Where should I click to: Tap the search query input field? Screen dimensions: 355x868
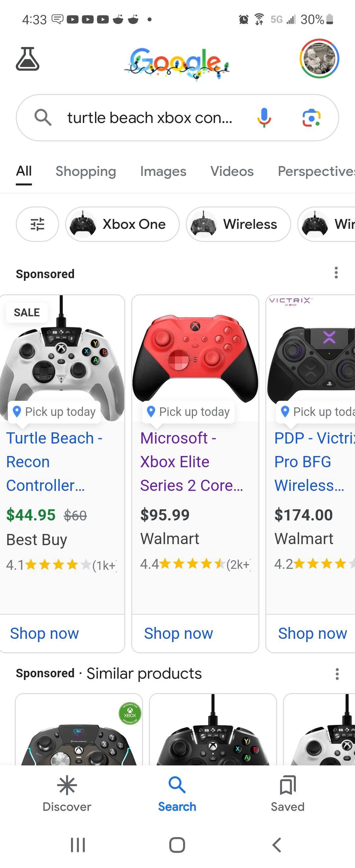(150, 118)
